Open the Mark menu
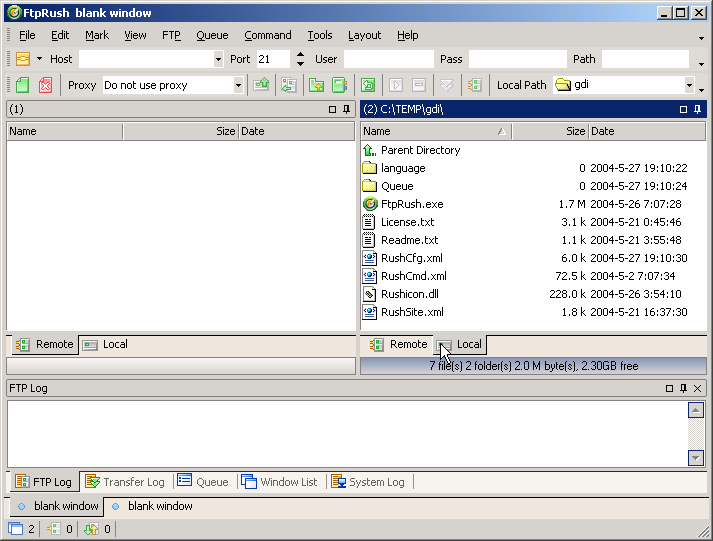Screen dimensions: 713x541 point(97,35)
